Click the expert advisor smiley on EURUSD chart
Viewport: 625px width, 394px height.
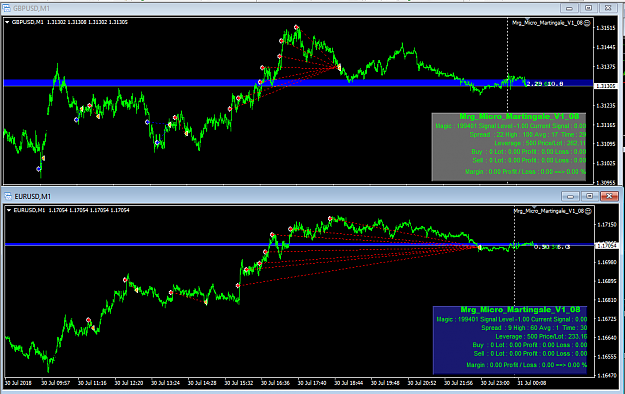point(588,211)
